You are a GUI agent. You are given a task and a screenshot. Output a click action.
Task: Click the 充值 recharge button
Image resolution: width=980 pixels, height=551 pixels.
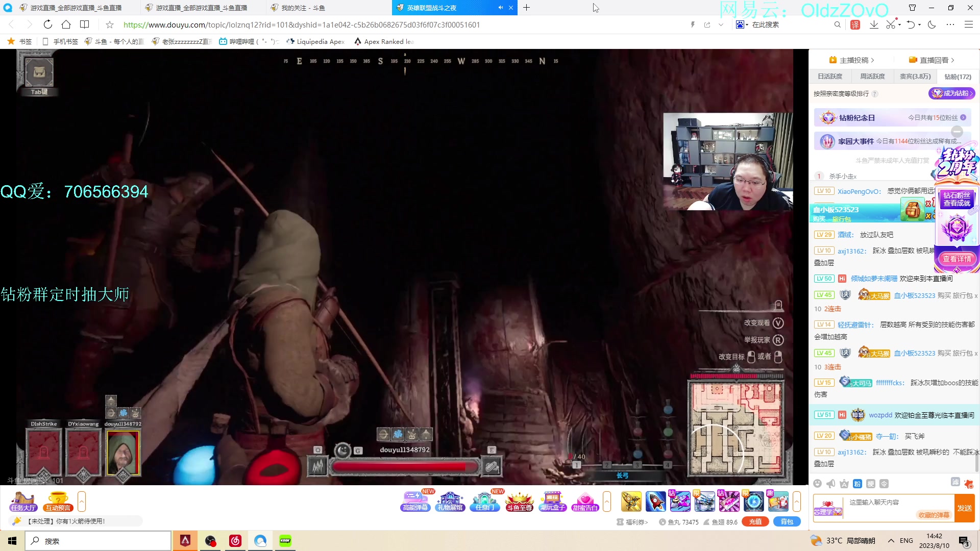[x=755, y=521]
